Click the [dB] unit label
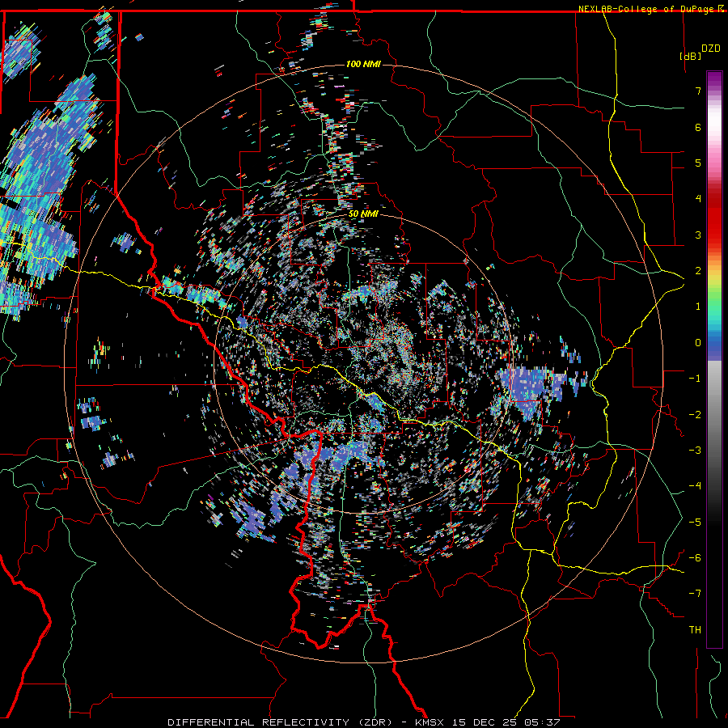The height and width of the screenshot is (728, 728). coord(690,56)
